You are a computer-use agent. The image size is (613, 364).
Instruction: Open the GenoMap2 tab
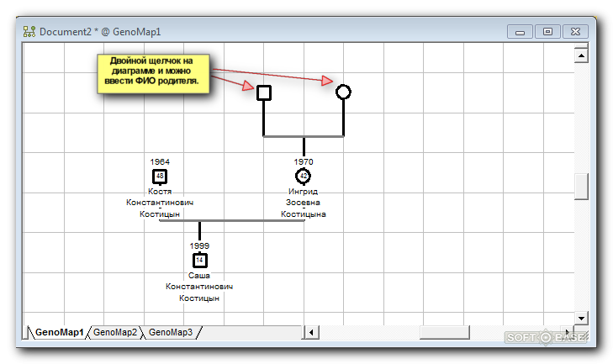click(115, 332)
